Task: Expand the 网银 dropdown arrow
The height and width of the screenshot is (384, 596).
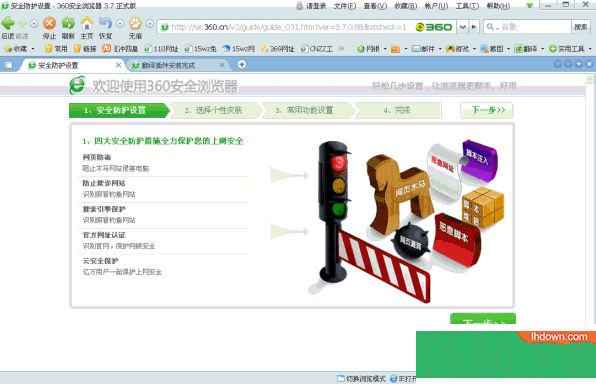Action: (x=385, y=49)
